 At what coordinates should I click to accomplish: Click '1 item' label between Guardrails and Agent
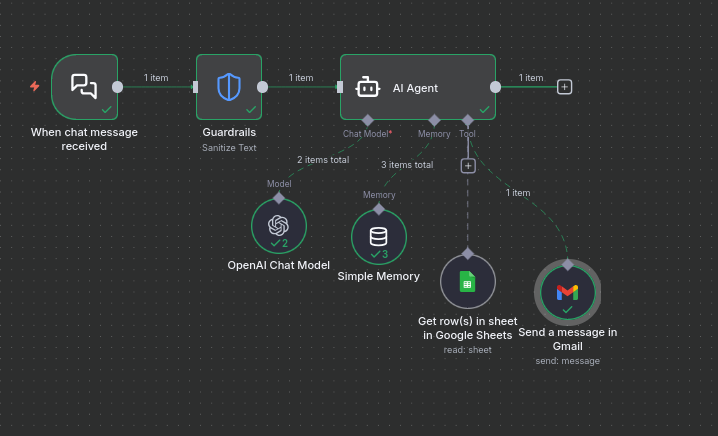301,78
